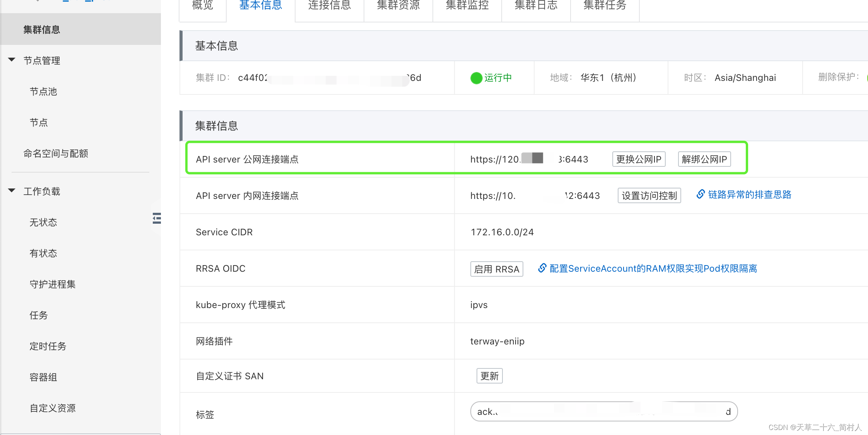The width and height of the screenshot is (868, 435).
Task: Collapse the 节点管理 section arrow
Action: (x=12, y=60)
